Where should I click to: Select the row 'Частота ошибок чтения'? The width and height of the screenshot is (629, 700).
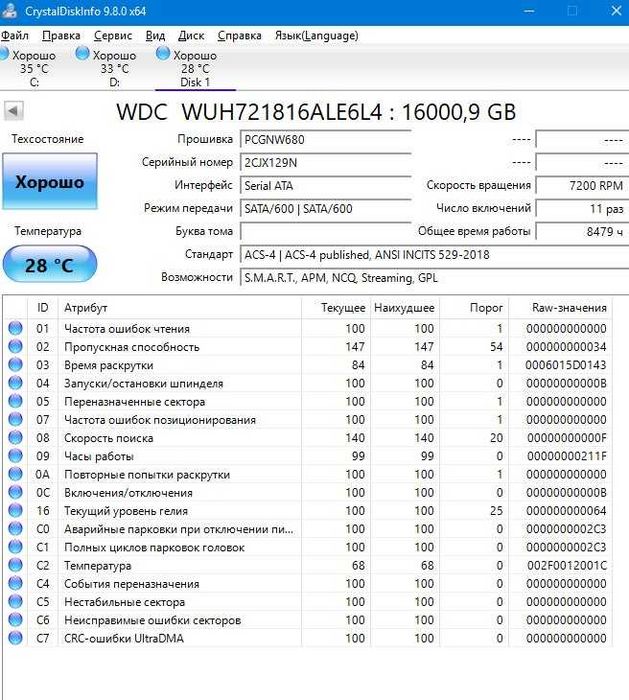(308, 329)
